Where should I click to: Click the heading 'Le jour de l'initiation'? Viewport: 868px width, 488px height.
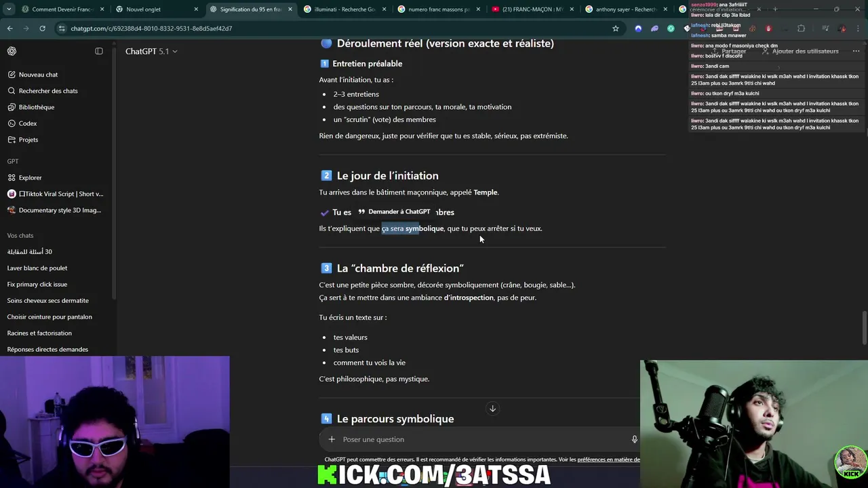coord(387,176)
